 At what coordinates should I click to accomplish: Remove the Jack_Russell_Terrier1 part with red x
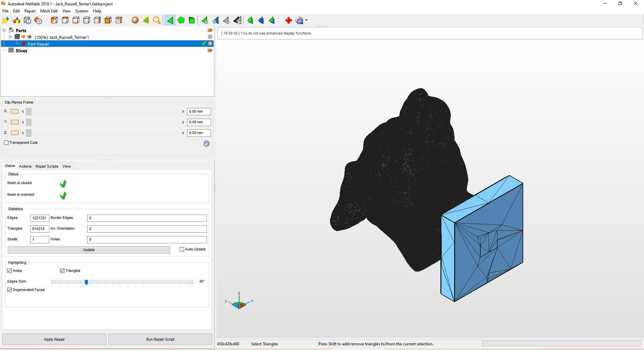tap(210, 37)
